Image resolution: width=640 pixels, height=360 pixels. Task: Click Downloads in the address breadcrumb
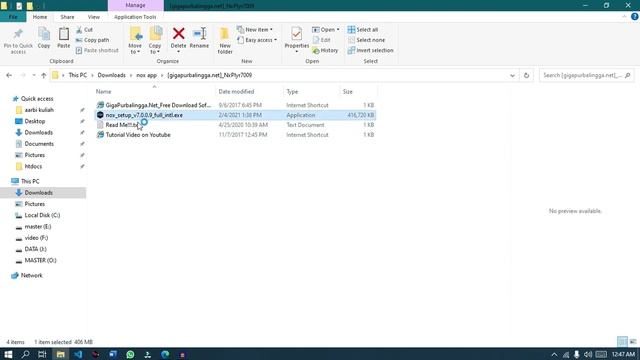[x=111, y=75]
